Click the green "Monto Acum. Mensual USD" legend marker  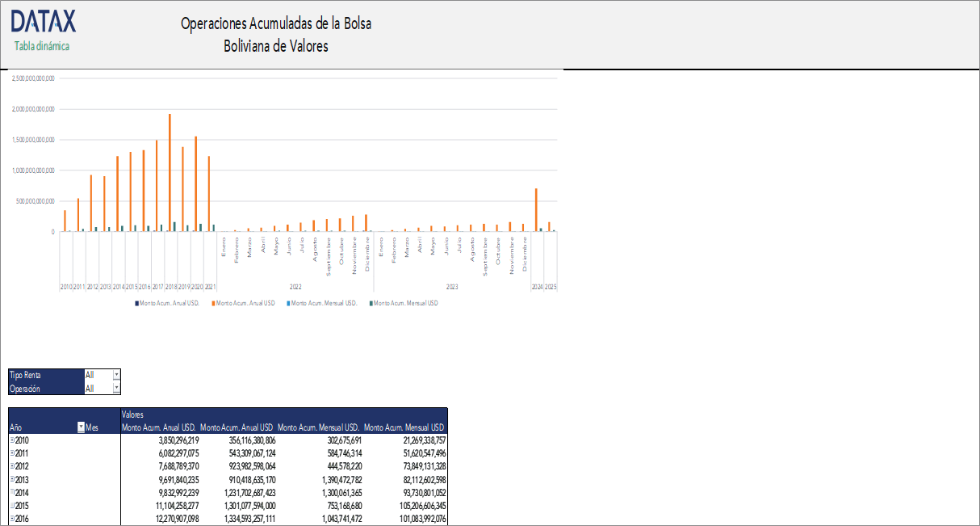(371, 303)
